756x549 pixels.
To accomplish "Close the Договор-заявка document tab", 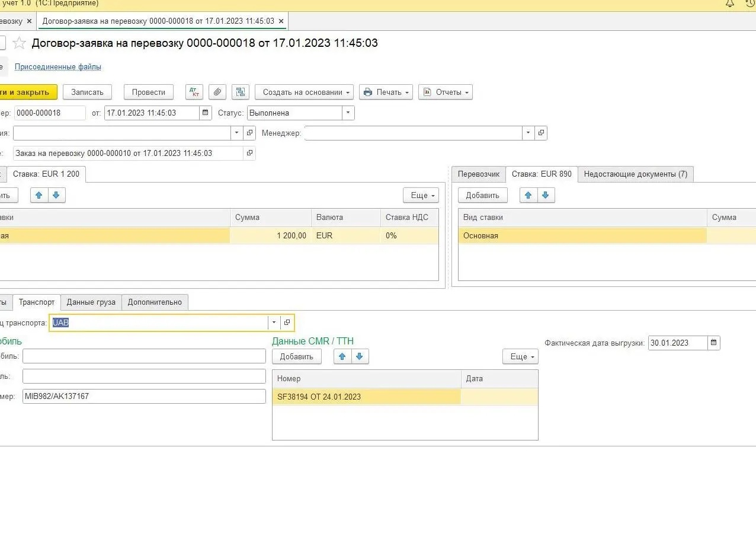I will 281,21.
